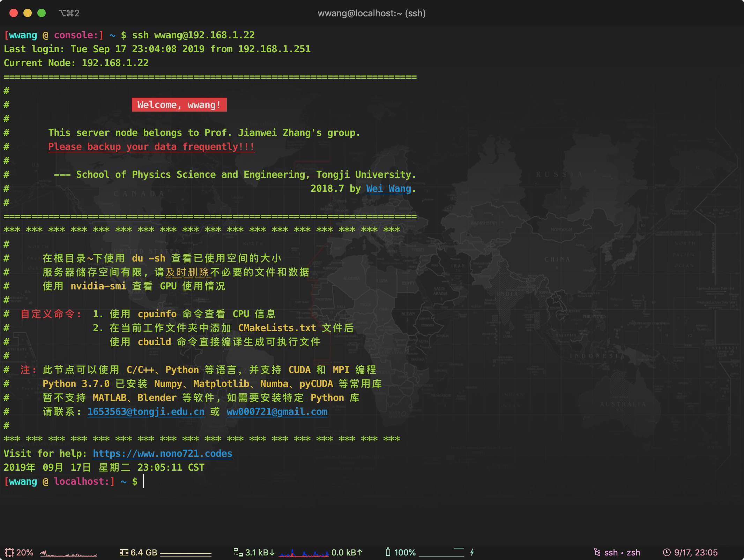The width and height of the screenshot is (744, 560).
Task: Click the green zoom window button
Action: click(42, 13)
